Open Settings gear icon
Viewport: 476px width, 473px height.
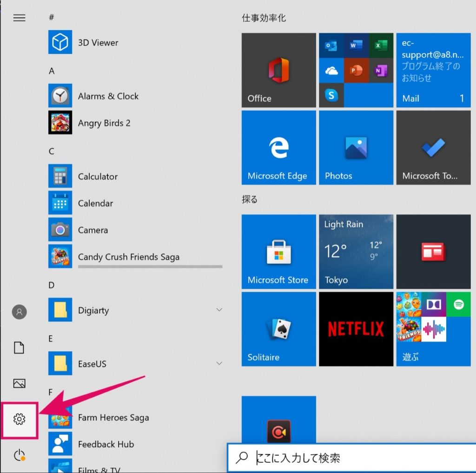19,419
